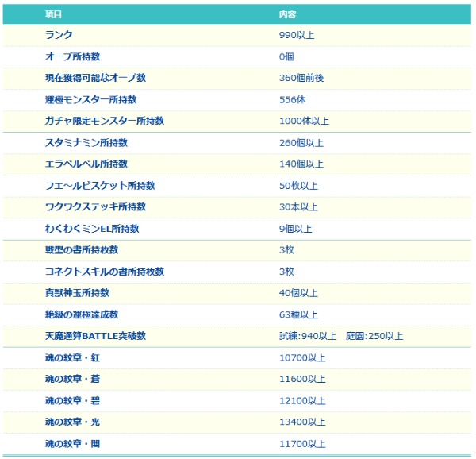Viewport: 476px width, 459px height.
Task: Click the value 10700以上
Action: [x=302, y=358]
